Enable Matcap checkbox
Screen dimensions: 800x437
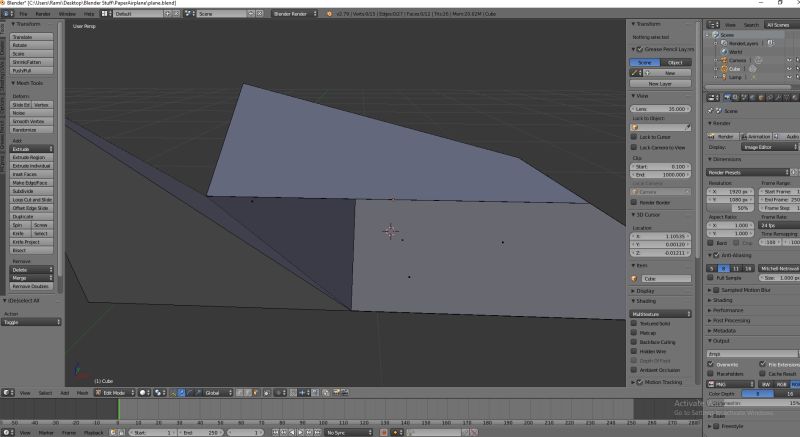click(634, 332)
